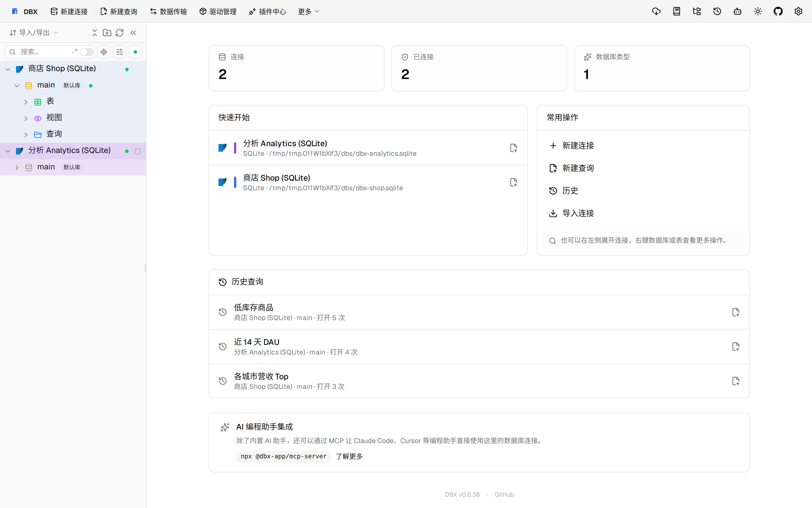Click the 了解更多 link
812x508 pixels.
coord(349,456)
